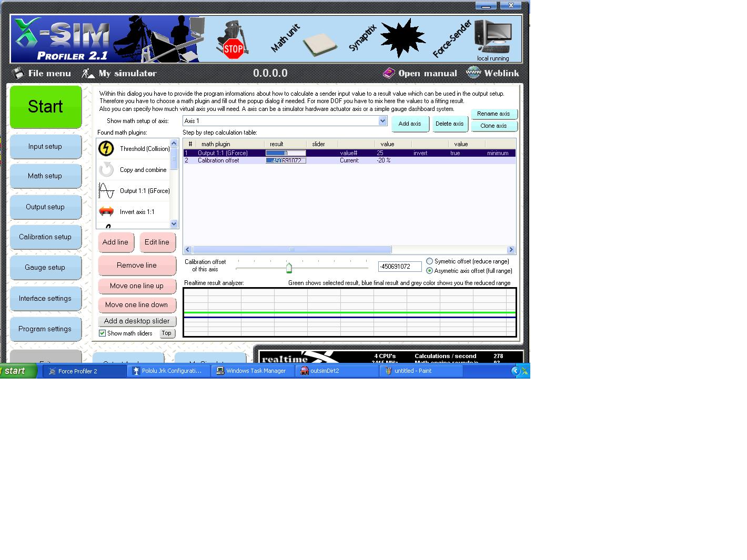Select Symetric offset (reduce range) radio
The image size is (747, 560).
click(430, 261)
